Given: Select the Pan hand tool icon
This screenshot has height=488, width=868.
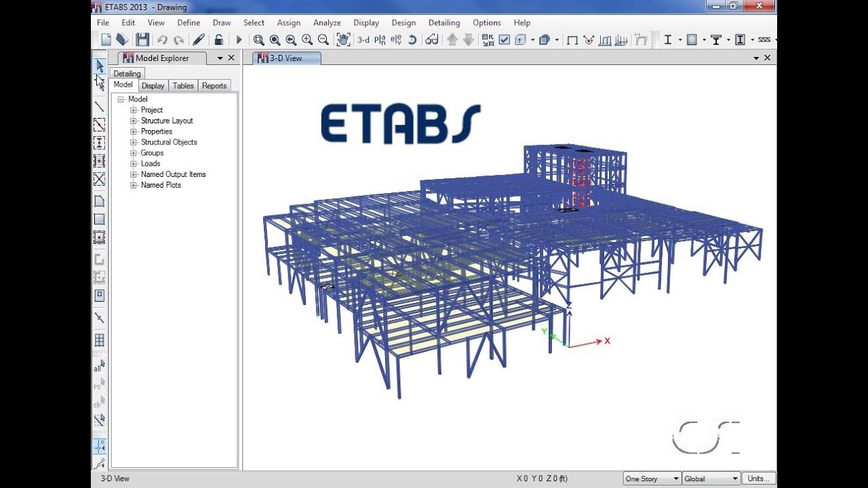Looking at the screenshot, I should click(344, 40).
